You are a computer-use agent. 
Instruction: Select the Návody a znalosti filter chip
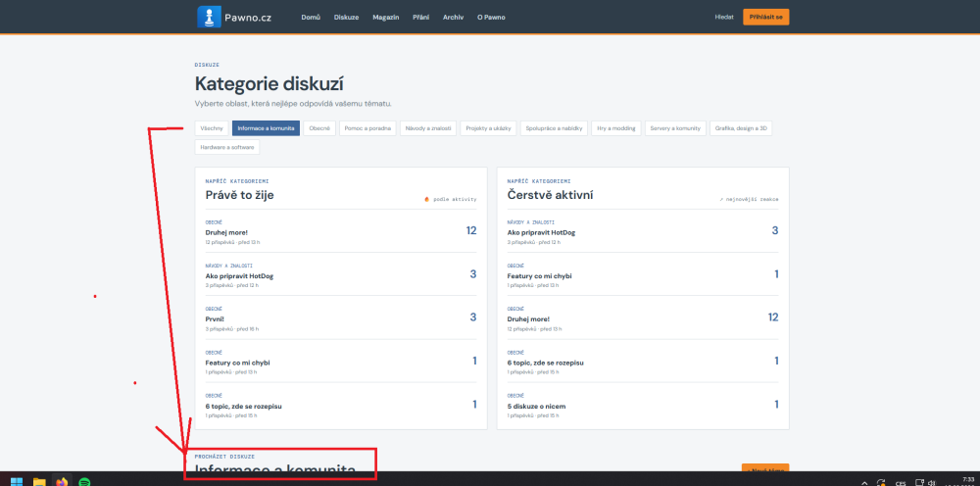coord(428,128)
